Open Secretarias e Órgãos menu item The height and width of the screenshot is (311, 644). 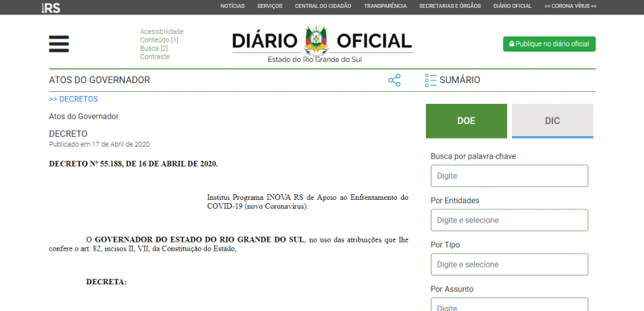450,6
